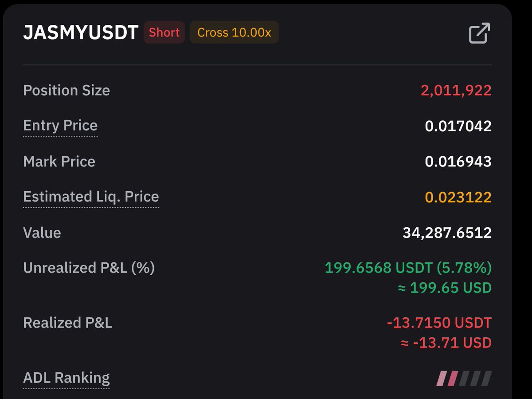Open the share position icon

click(479, 33)
